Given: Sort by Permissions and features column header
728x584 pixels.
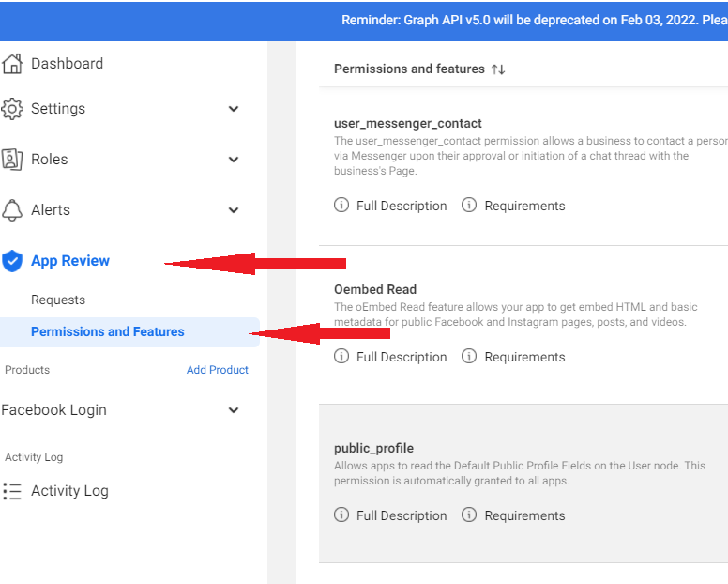Looking at the screenshot, I should (x=409, y=69).
